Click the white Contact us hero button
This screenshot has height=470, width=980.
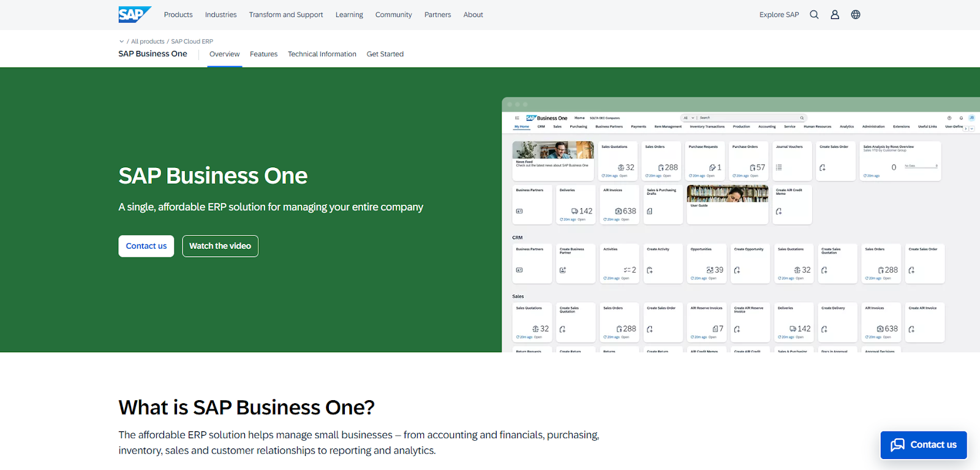[x=146, y=246]
